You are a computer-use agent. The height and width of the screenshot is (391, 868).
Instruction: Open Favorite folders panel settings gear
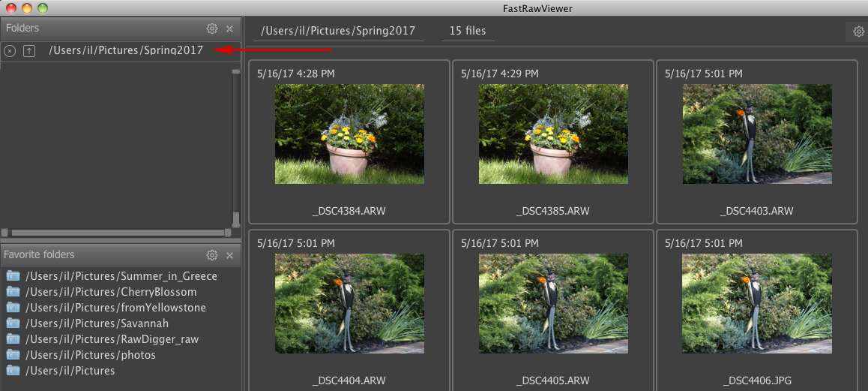click(x=212, y=255)
